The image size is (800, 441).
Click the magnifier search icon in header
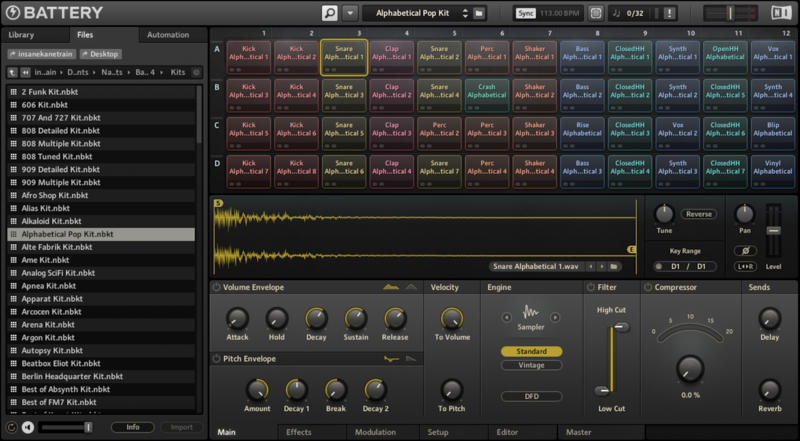330,13
